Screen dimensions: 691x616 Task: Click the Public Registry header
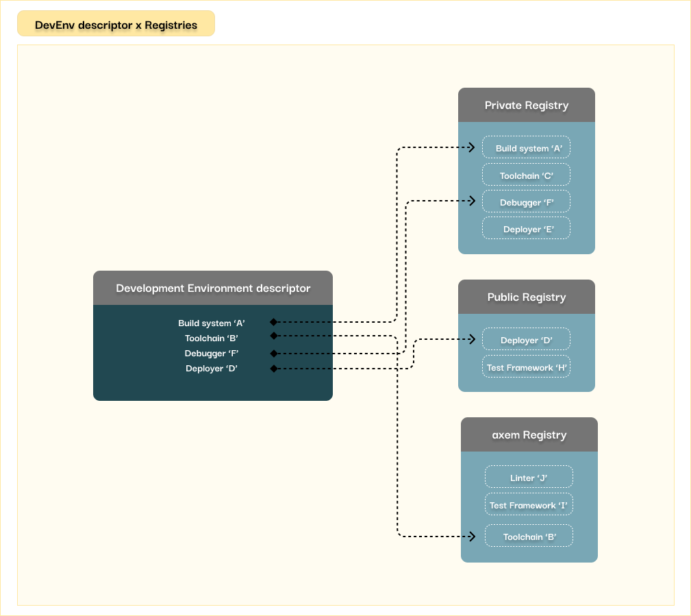[527, 297]
